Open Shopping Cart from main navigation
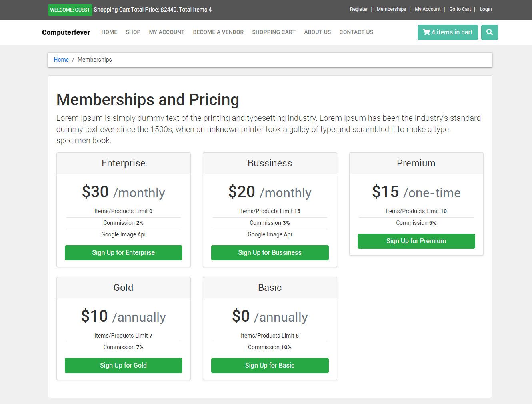 (x=274, y=32)
